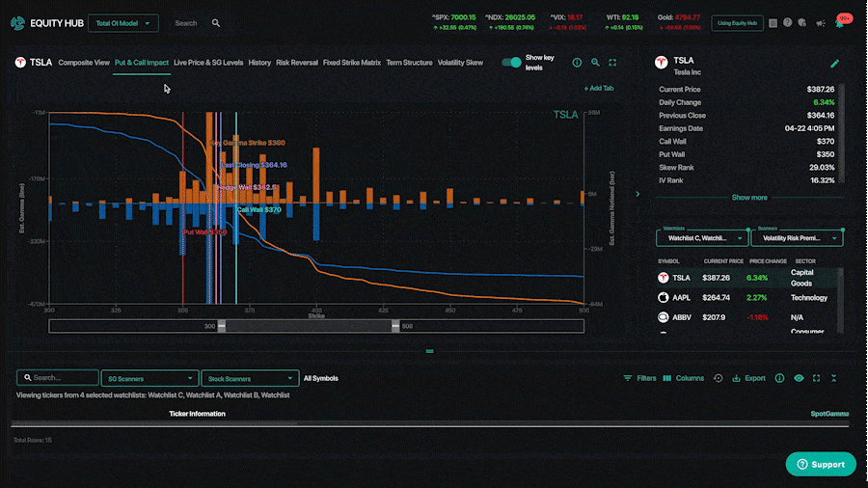Select the Put & Call Impact tab
The width and height of the screenshot is (868, 488).
coord(141,63)
